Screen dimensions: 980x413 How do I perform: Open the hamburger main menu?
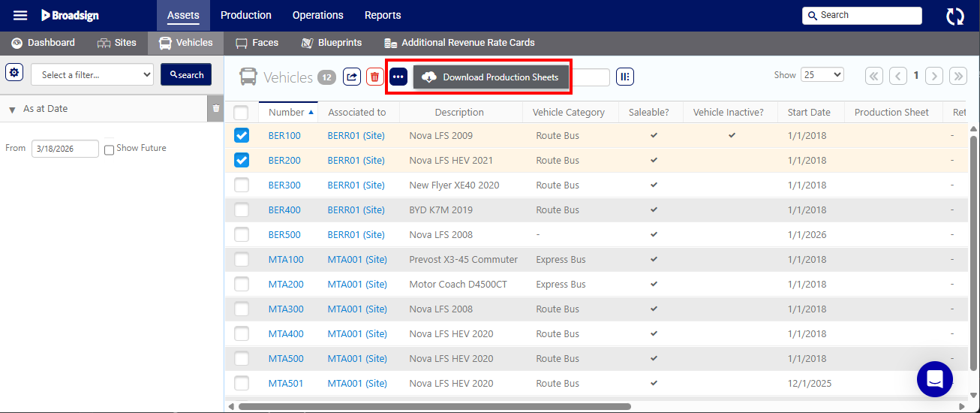[20, 15]
